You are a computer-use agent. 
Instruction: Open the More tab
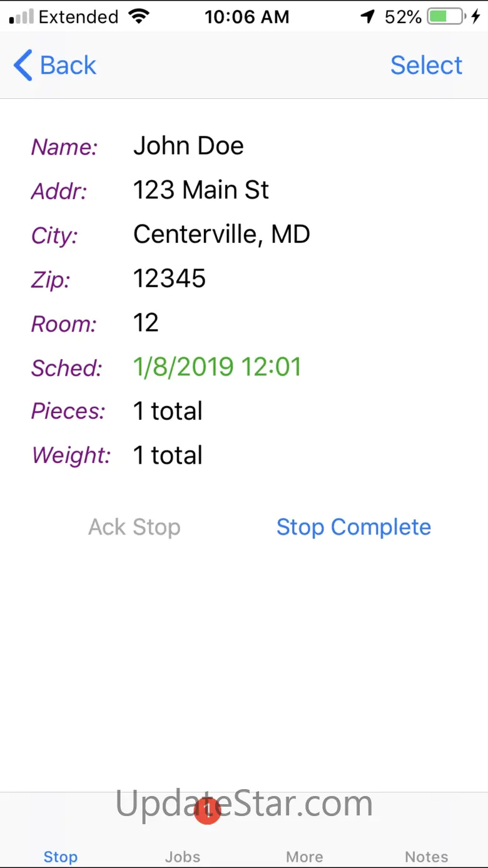tap(305, 856)
